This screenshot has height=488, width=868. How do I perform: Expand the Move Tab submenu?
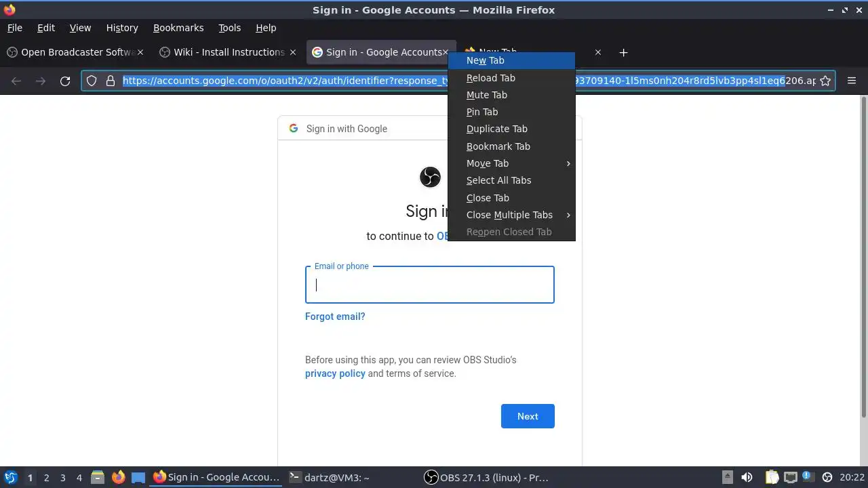511,163
